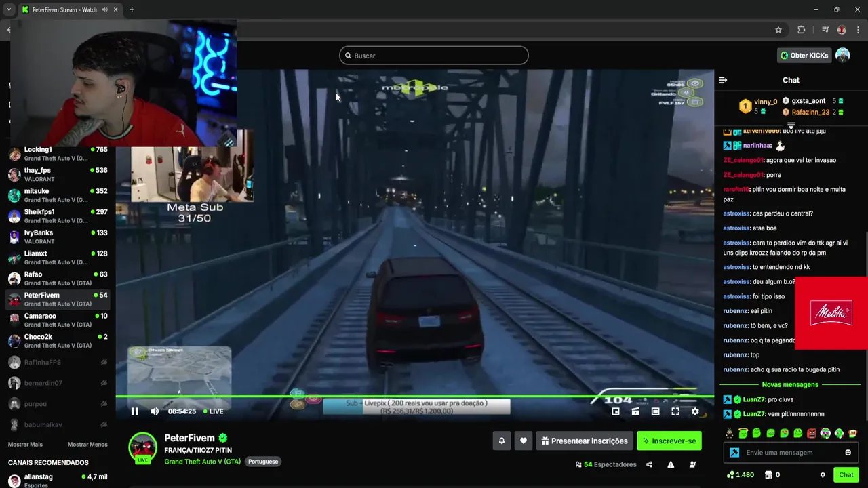Collapse list with Mostrar Menos

(87, 445)
